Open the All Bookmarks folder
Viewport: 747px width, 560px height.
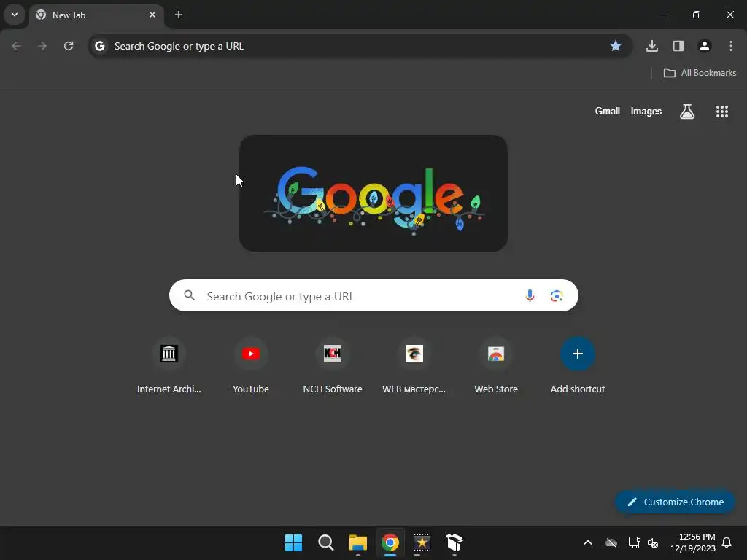(700, 73)
